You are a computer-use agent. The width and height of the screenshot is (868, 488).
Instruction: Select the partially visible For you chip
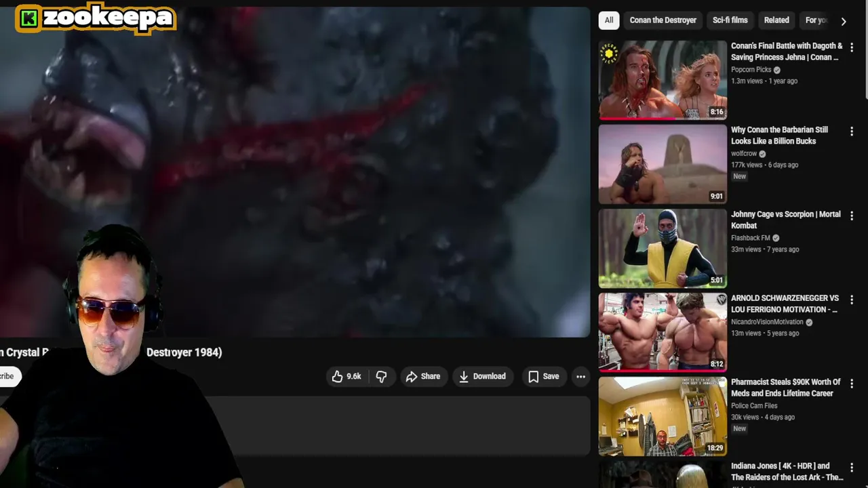[816, 20]
